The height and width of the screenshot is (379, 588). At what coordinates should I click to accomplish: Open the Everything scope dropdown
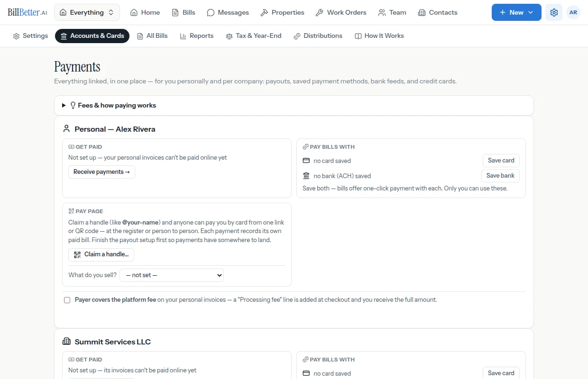click(87, 12)
